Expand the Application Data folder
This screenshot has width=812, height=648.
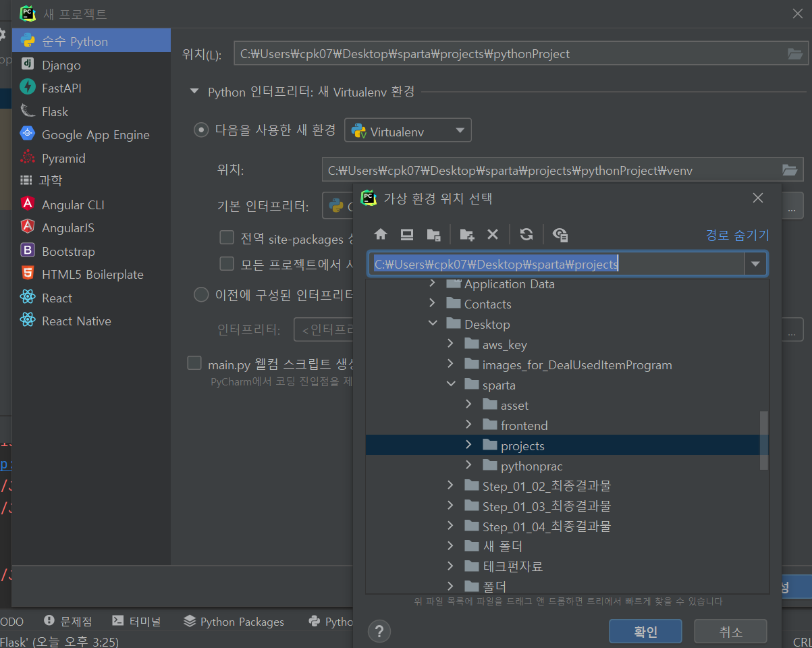tap(433, 284)
